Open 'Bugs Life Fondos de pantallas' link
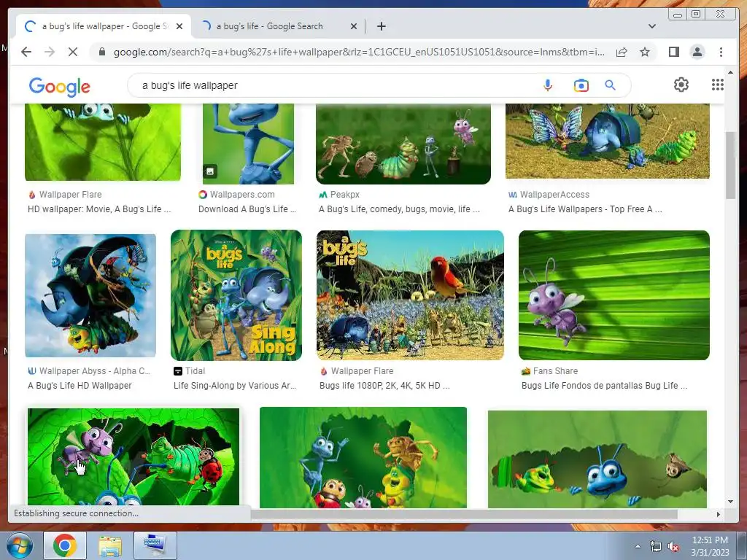Viewport: 747px width, 560px height. (605, 386)
